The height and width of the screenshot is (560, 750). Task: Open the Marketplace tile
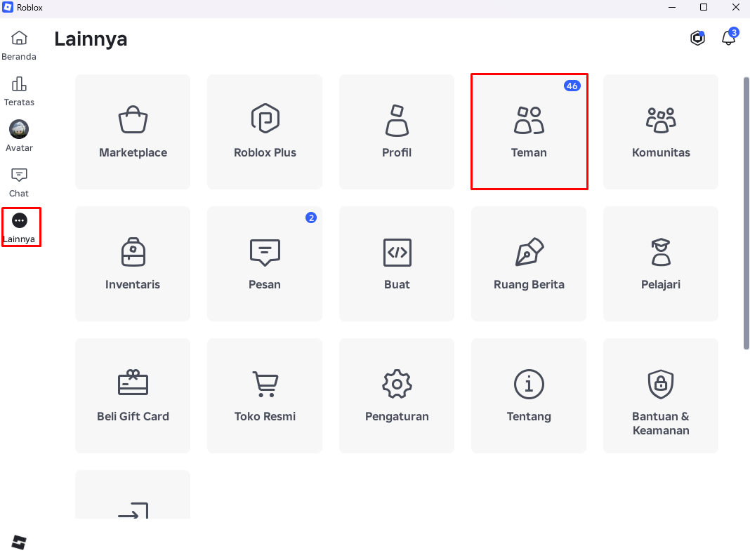(133, 132)
